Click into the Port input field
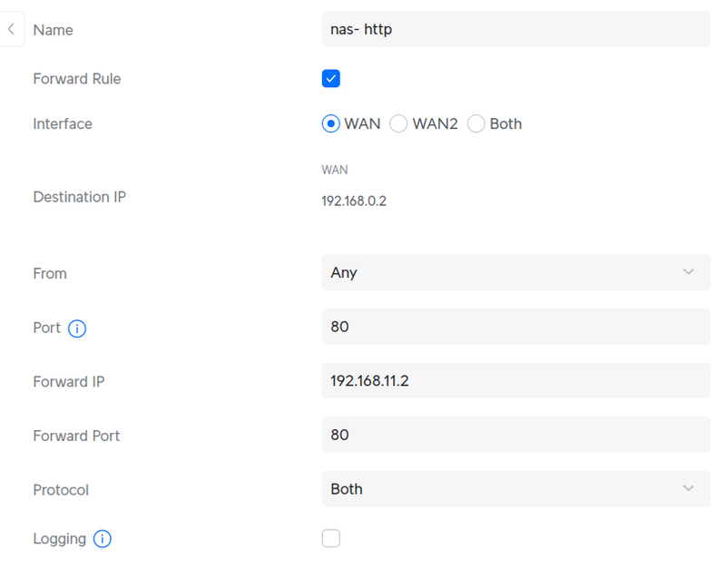726x588 pixels. pos(515,327)
